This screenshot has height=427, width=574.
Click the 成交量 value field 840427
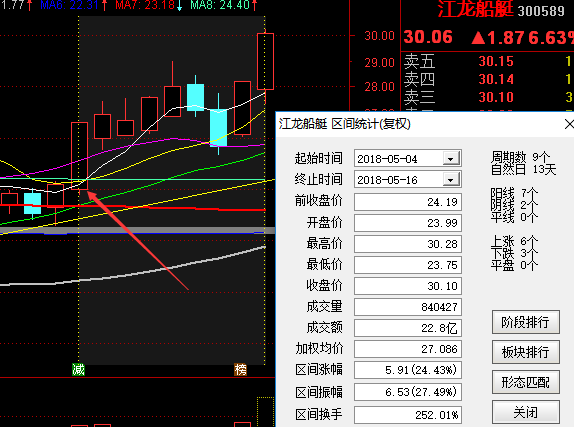pyautogui.click(x=408, y=307)
